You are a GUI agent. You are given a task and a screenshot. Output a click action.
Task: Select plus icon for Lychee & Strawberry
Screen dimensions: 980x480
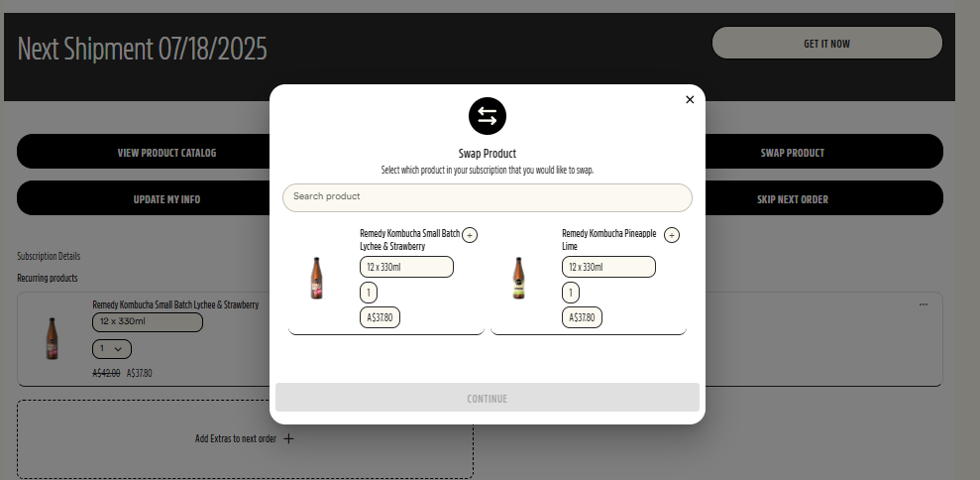coord(470,235)
